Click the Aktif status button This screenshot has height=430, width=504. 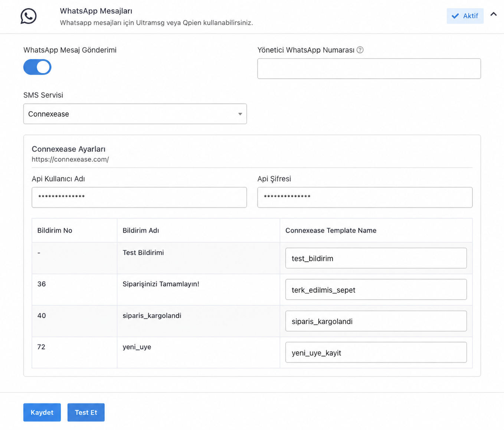click(465, 16)
